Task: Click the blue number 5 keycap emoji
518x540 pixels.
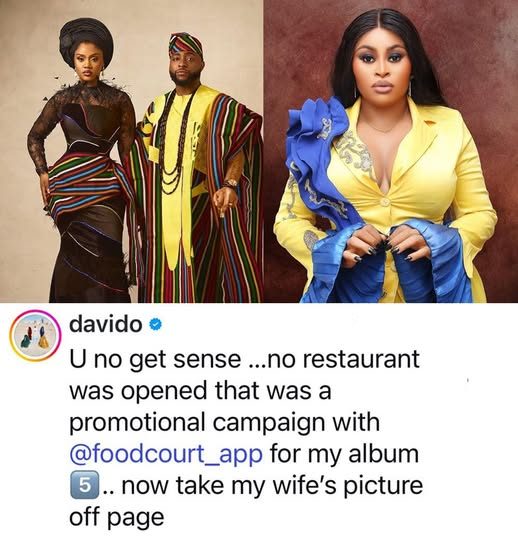Action: click(x=81, y=485)
